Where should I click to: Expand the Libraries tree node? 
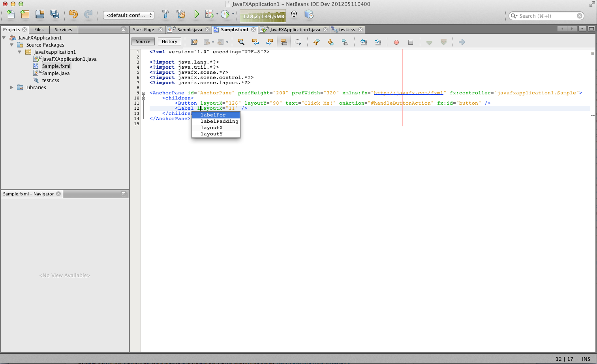12,88
